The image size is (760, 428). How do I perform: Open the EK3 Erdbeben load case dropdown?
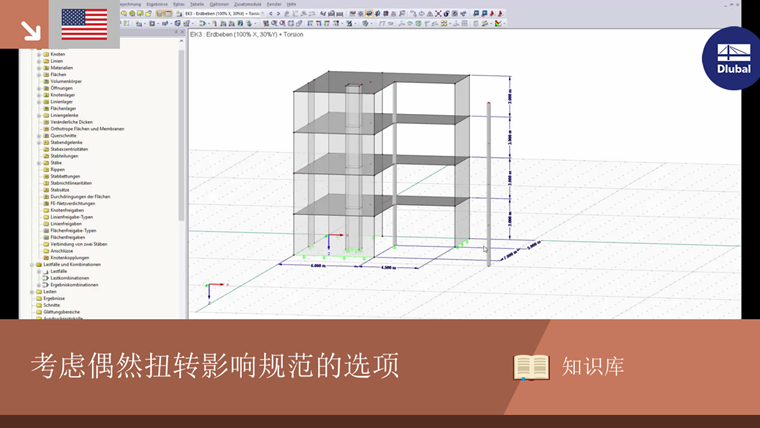[x=262, y=14]
